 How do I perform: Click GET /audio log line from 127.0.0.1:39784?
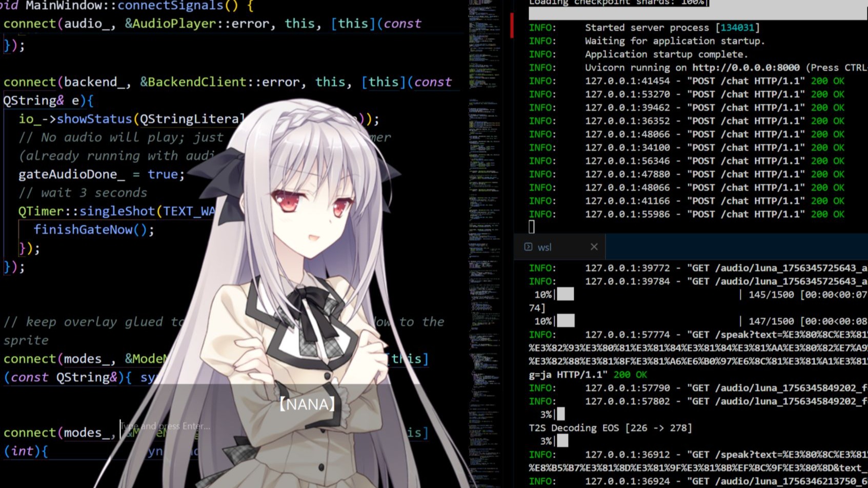click(x=698, y=281)
